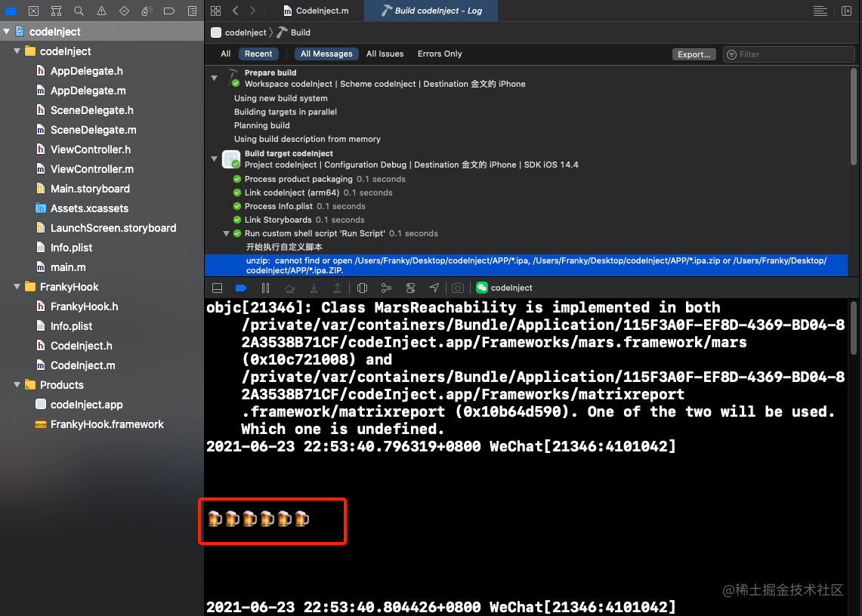The width and height of the screenshot is (862, 616).
Task: Collapse the Prepare build section
Action: tap(215, 78)
